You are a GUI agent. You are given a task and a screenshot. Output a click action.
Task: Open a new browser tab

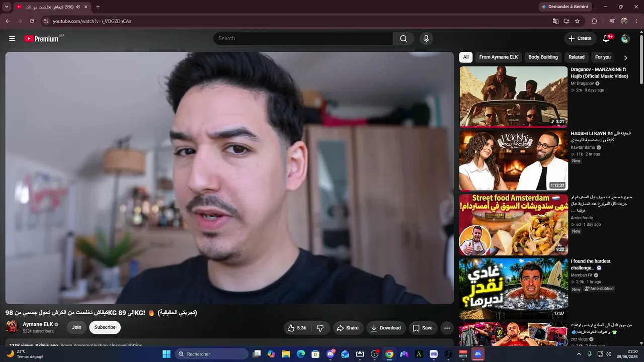point(98,7)
